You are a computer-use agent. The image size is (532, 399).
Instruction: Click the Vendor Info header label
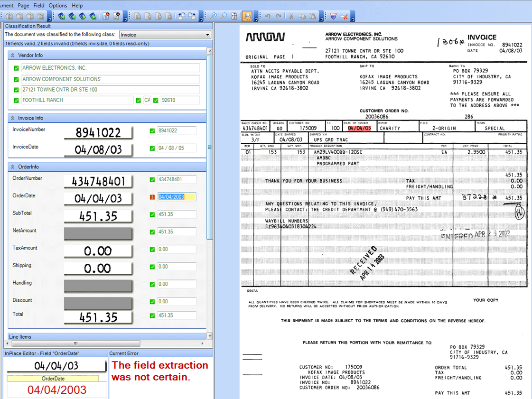point(30,56)
